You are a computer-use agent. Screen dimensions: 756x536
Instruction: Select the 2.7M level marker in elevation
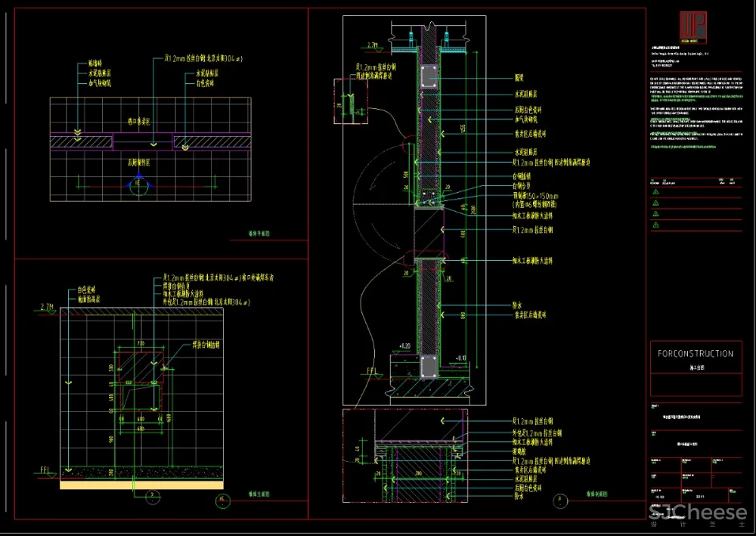tap(48, 307)
